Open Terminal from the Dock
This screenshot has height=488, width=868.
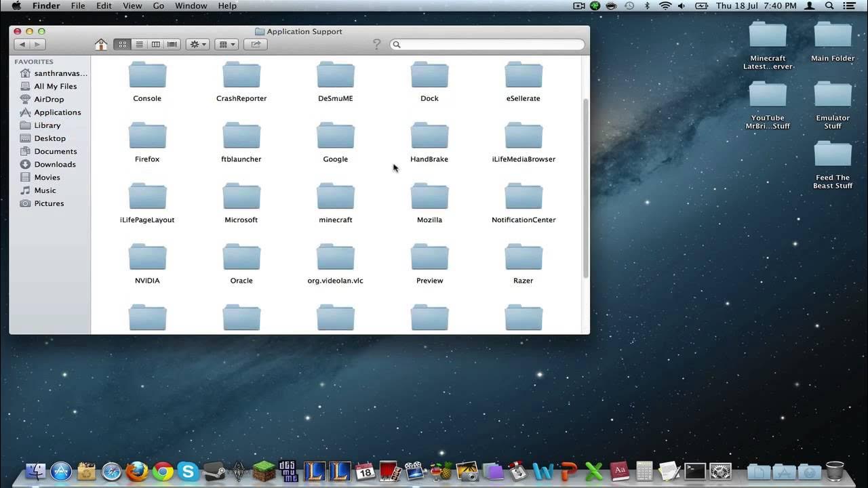point(695,471)
